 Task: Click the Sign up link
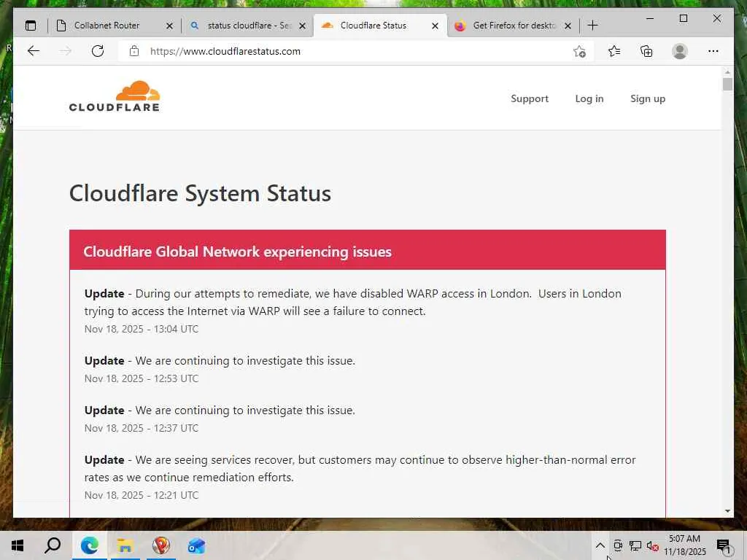coord(648,98)
